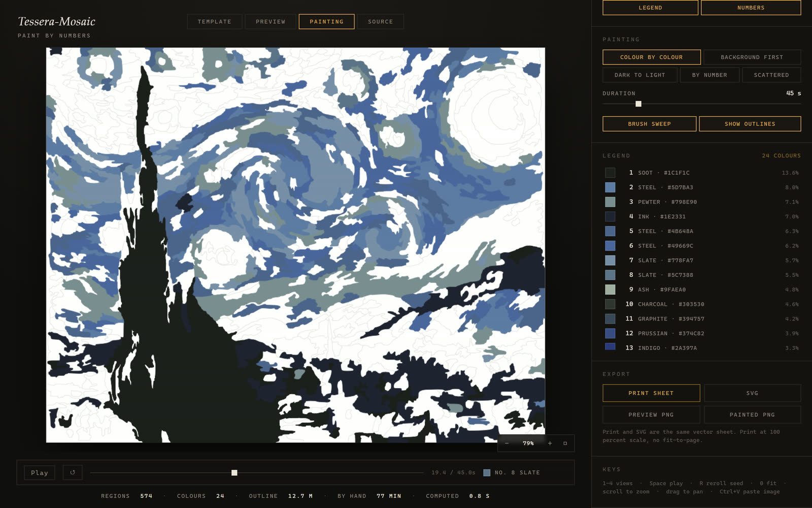
Task: Click the outline length '12.7 M'
Action: (x=300, y=496)
